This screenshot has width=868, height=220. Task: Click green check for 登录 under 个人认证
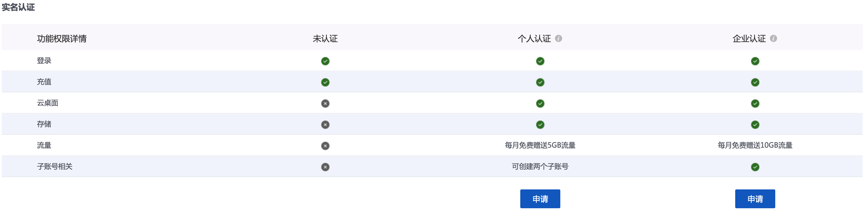pyautogui.click(x=540, y=61)
